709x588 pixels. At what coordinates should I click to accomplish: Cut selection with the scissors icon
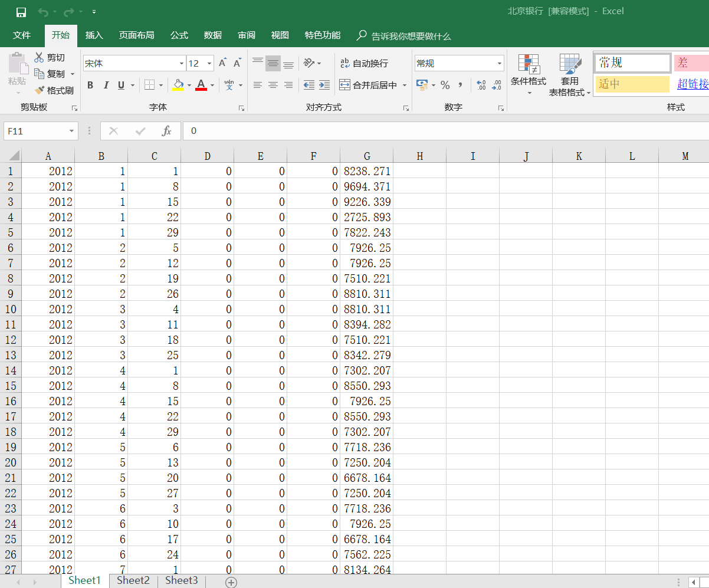point(50,57)
